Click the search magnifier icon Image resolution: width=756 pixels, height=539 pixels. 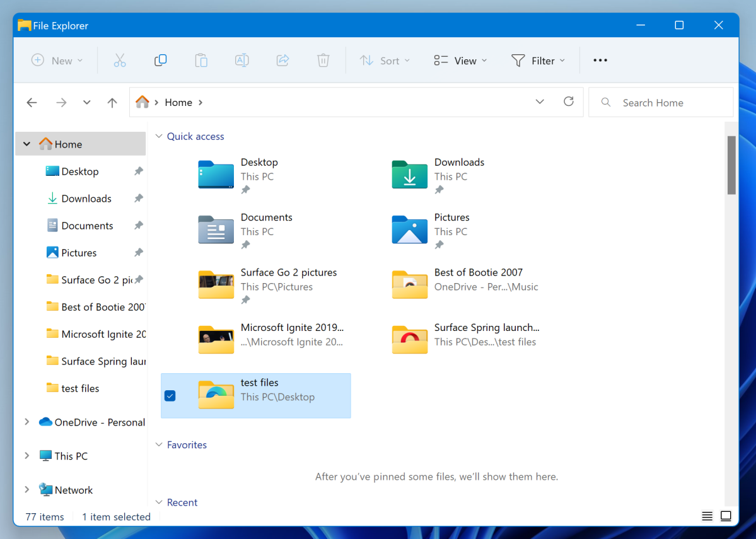pos(606,102)
